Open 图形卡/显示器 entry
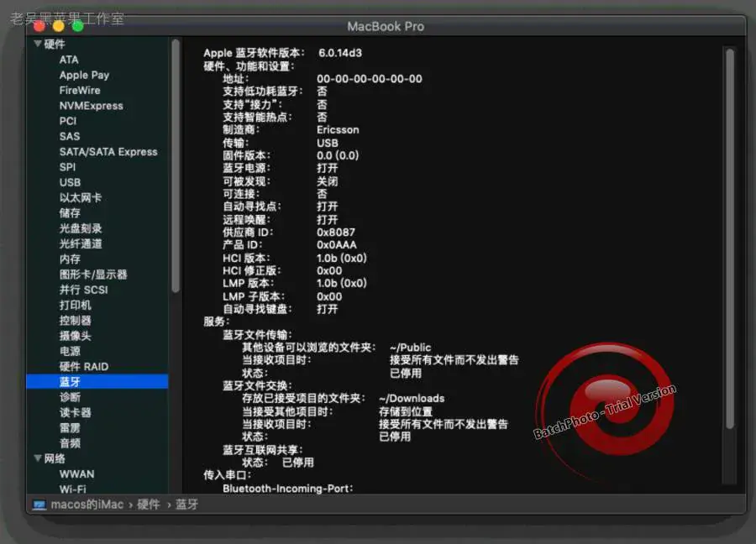This screenshot has width=756, height=544. click(93, 275)
